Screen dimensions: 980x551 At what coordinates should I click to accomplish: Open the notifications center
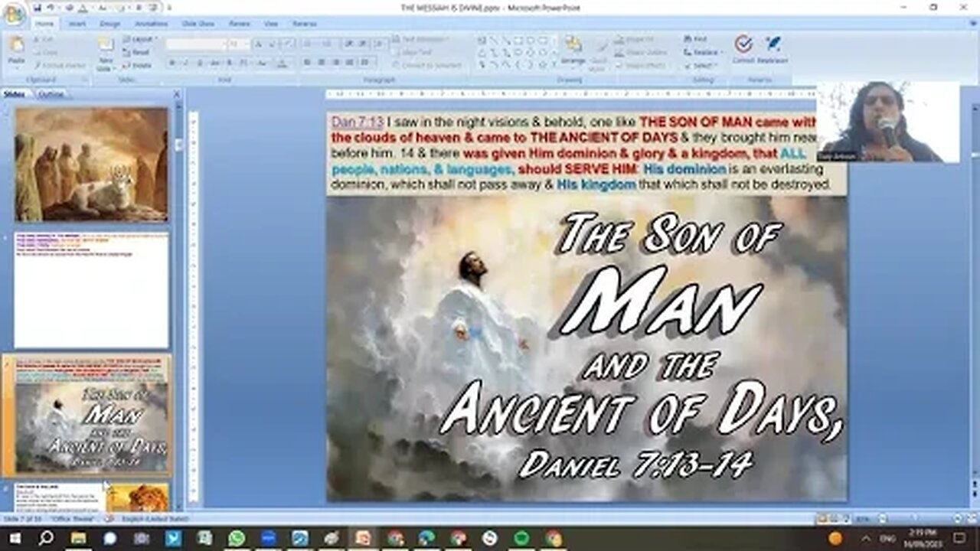[960, 538]
